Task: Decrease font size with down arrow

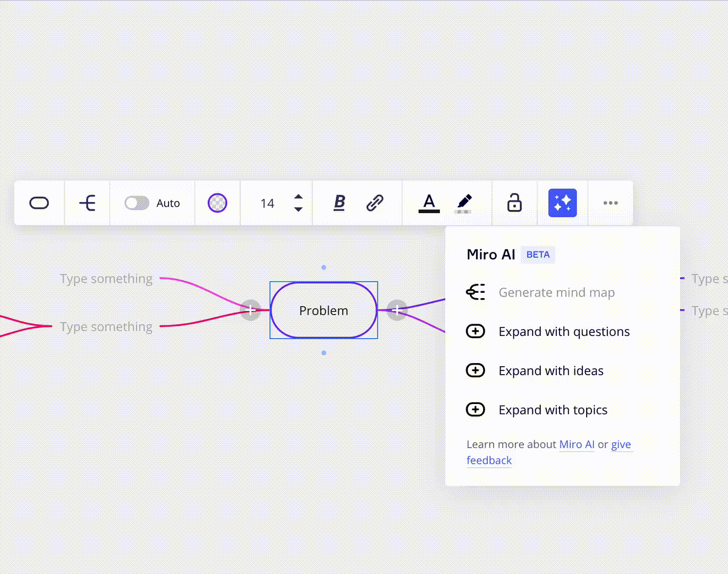Action: [299, 209]
